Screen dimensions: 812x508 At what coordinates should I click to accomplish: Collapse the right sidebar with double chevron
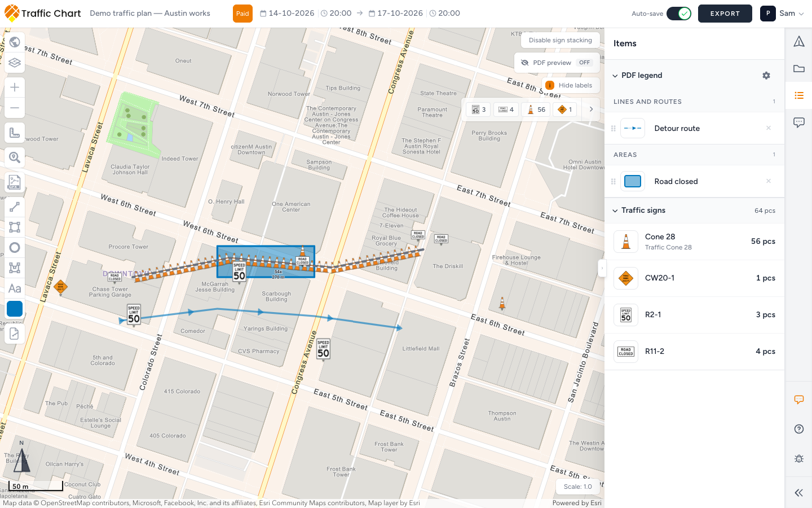(799, 493)
